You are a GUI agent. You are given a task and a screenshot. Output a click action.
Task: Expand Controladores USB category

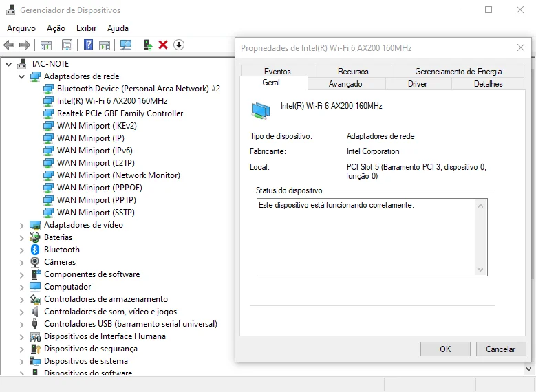point(22,324)
